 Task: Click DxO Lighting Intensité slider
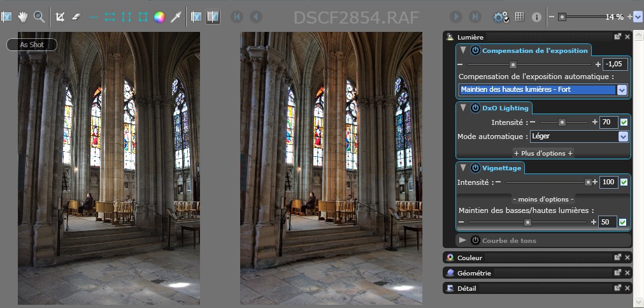click(564, 122)
